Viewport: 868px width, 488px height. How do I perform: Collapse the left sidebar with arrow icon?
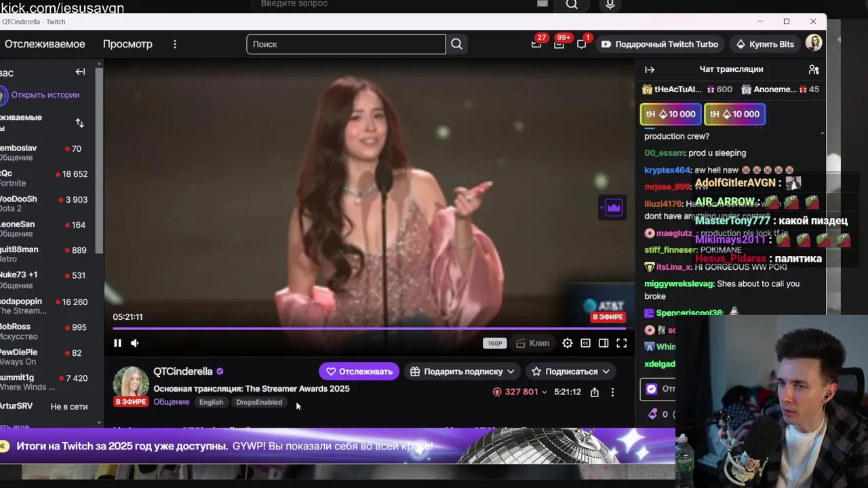click(x=80, y=72)
